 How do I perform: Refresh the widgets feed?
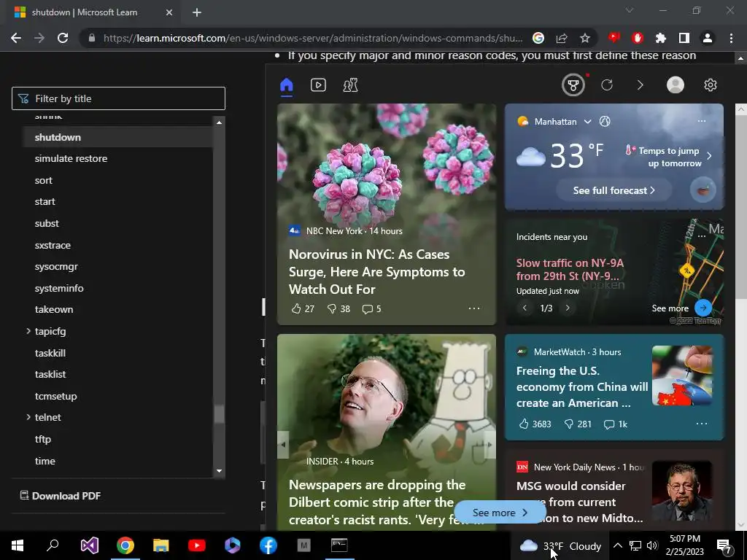606,85
